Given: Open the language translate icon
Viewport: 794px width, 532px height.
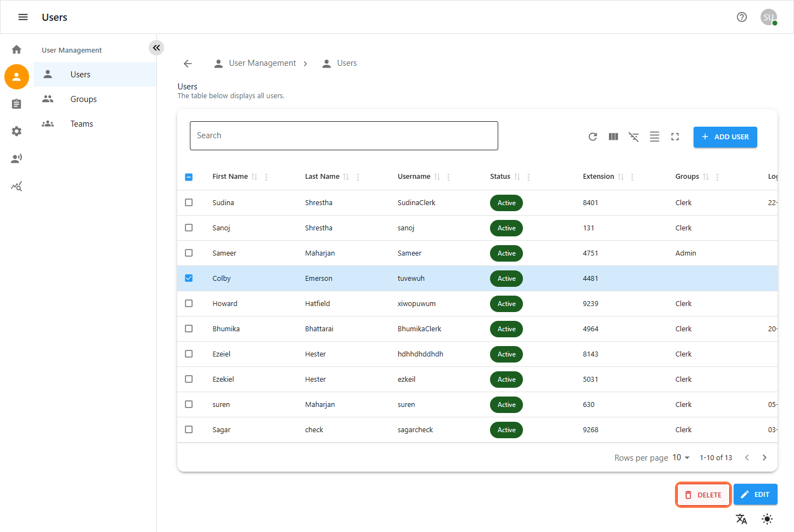Looking at the screenshot, I should tap(741, 519).
